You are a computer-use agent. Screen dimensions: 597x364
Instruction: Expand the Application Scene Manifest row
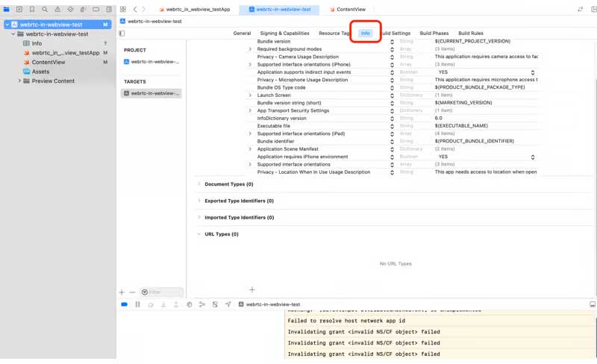[x=250, y=149]
